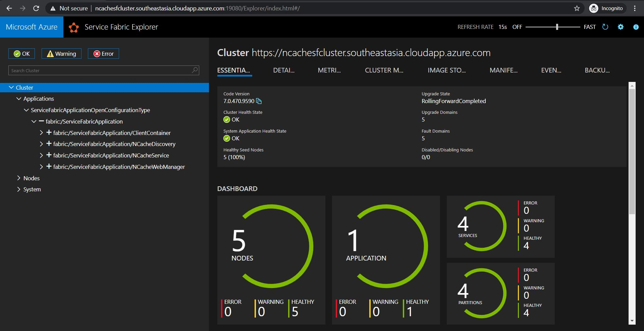Copy code version with clipboard icon

tap(259, 101)
